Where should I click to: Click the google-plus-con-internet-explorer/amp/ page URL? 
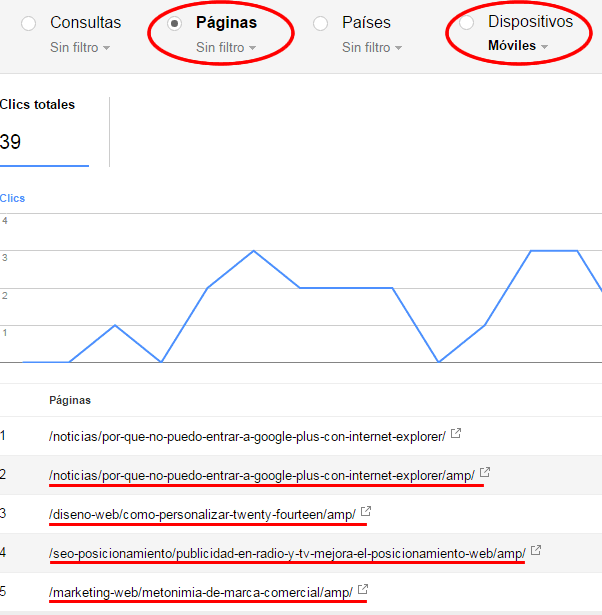tap(262, 476)
